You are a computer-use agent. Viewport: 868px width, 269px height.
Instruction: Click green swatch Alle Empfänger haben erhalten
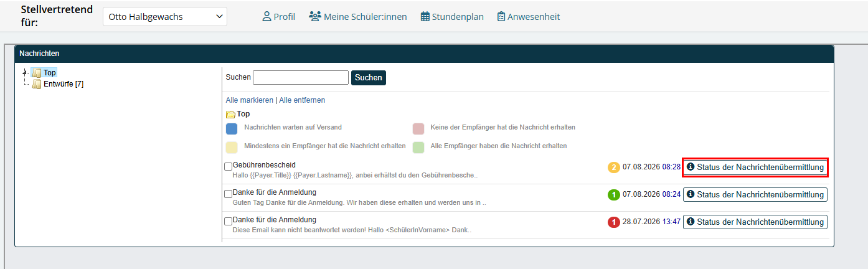pyautogui.click(x=418, y=148)
